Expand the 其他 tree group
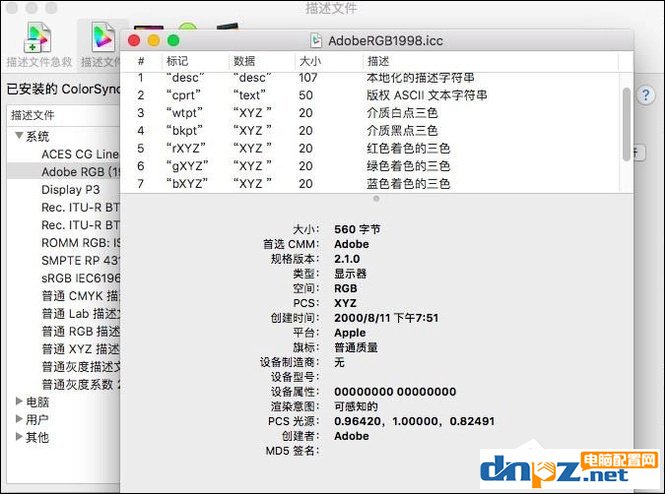 click(x=19, y=436)
